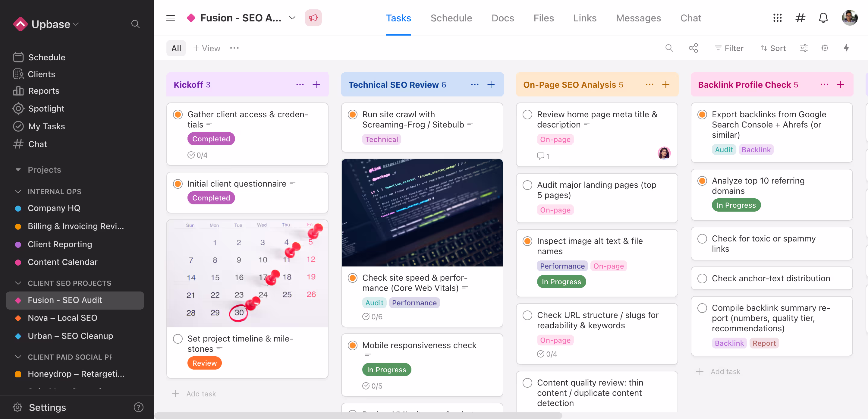Click Add task under Backlink Profile Check
This screenshot has width=868, height=419.
click(725, 371)
